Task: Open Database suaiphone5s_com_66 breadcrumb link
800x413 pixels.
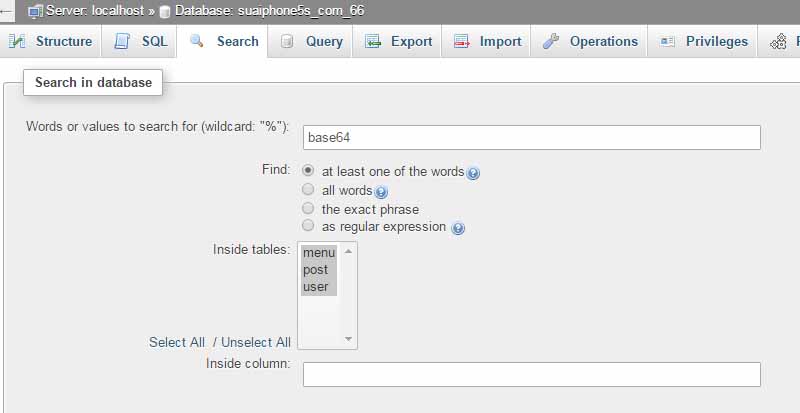Action: click(x=269, y=11)
